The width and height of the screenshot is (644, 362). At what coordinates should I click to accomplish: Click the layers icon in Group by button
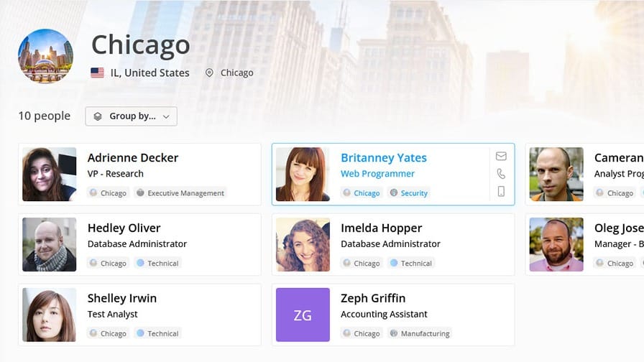(98, 116)
